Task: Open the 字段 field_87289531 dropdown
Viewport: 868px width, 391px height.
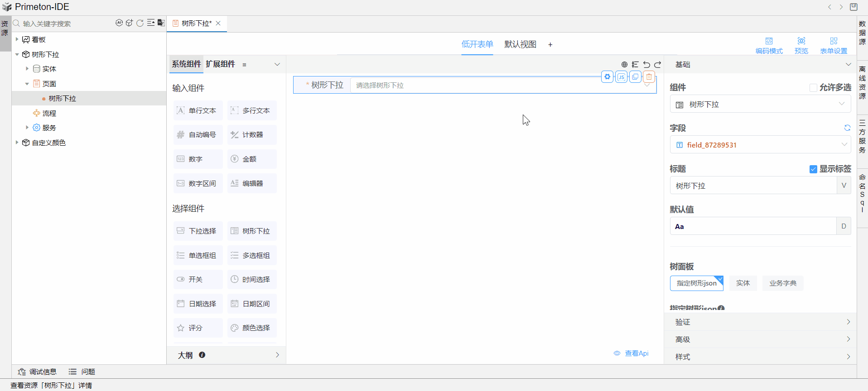Action: click(760, 145)
